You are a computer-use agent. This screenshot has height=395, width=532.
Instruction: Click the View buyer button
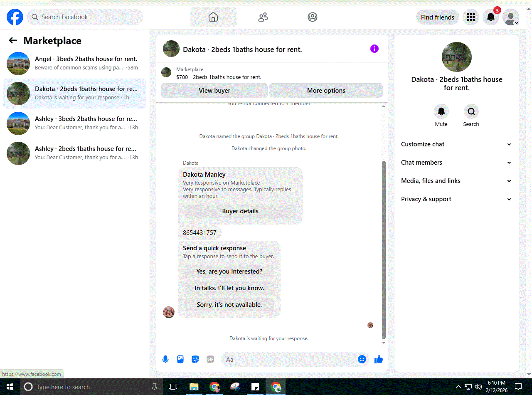click(214, 91)
